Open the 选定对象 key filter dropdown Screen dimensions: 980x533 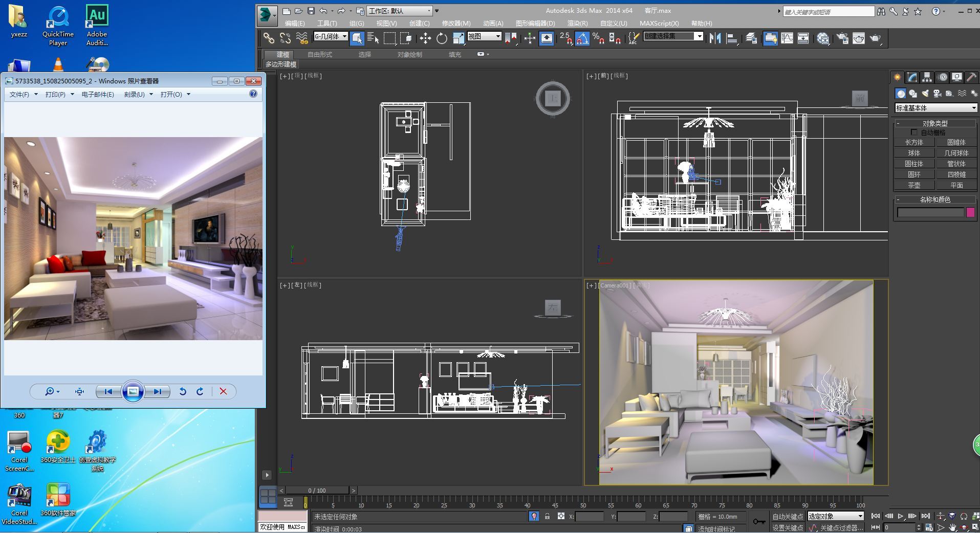click(x=836, y=517)
